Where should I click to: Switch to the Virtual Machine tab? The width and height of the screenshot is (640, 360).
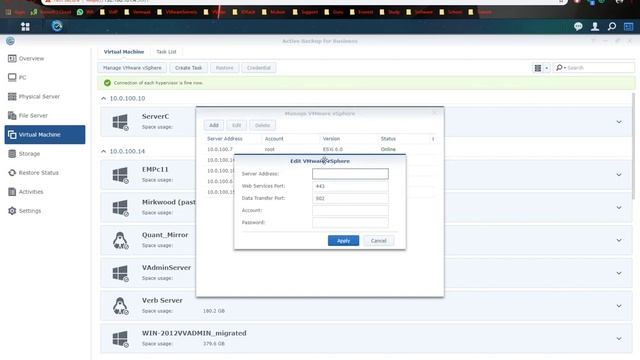pyautogui.click(x=124, y=52)
